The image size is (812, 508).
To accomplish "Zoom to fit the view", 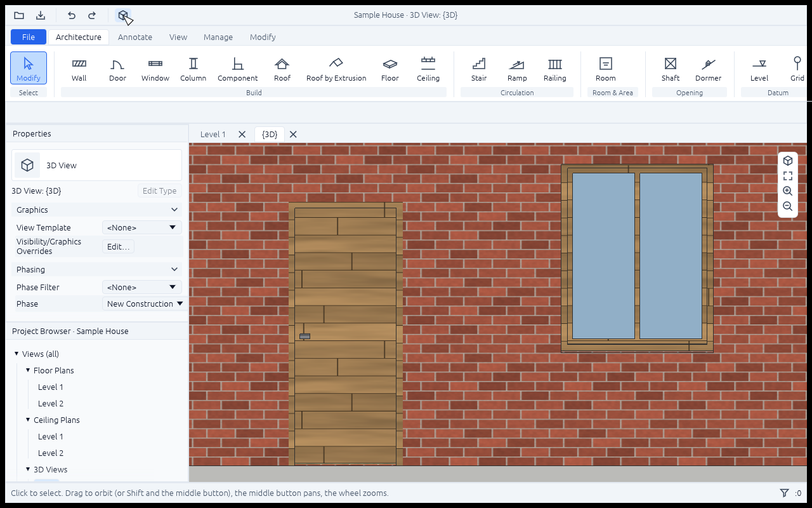I will pos(788,176).
